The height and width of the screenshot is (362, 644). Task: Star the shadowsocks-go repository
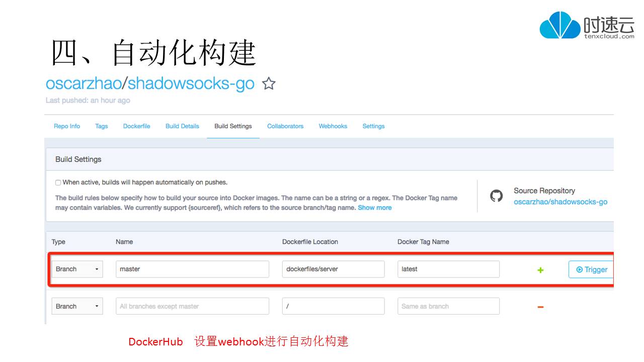[269, 83]
